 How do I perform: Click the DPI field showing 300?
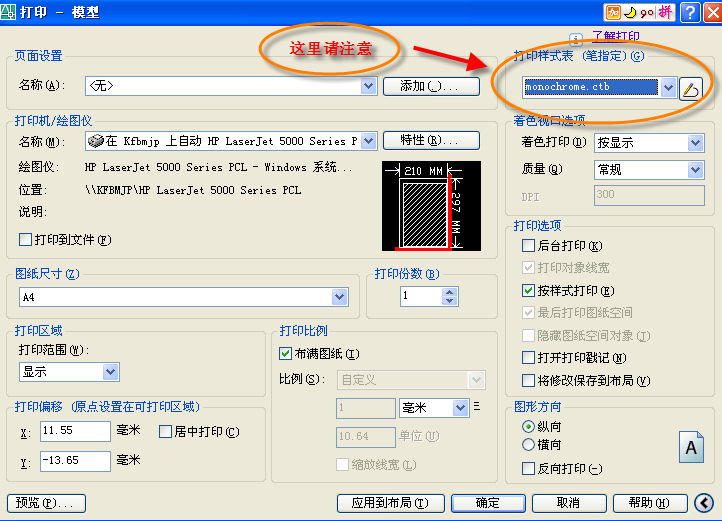(x=649, y=195)
